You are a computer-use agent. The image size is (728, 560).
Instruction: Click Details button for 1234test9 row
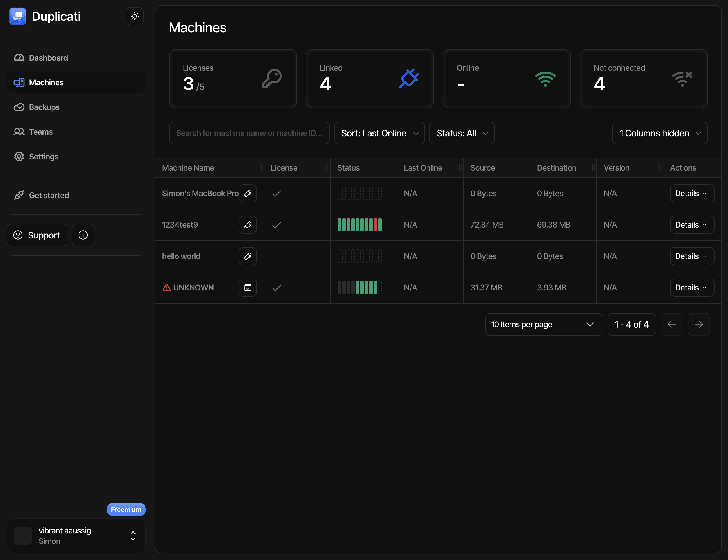687,225
